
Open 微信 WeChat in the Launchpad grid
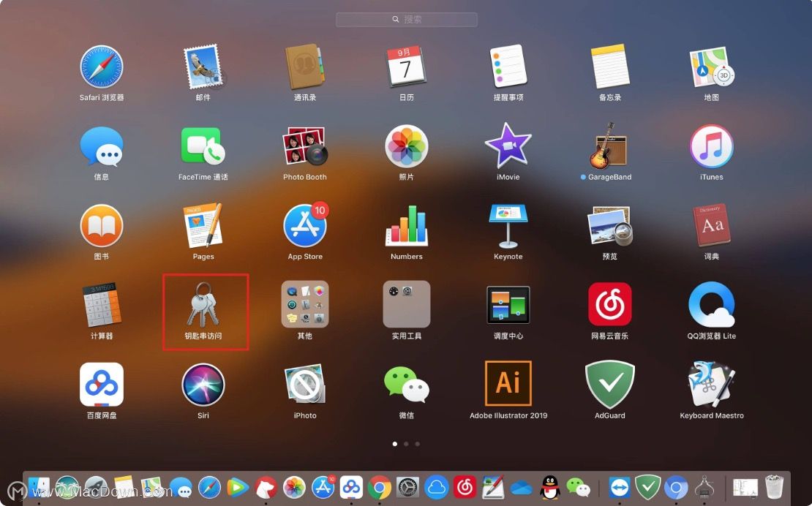(x=407, y=385)
